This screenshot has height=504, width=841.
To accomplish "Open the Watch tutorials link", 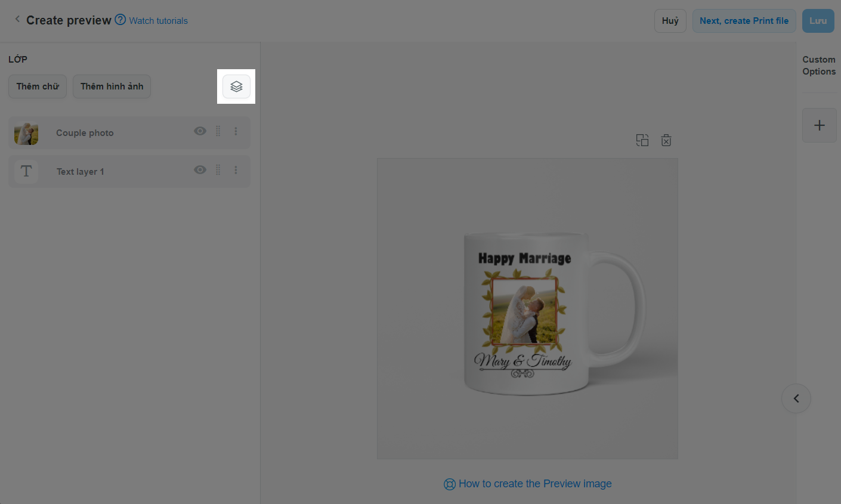I will [158, 20].
